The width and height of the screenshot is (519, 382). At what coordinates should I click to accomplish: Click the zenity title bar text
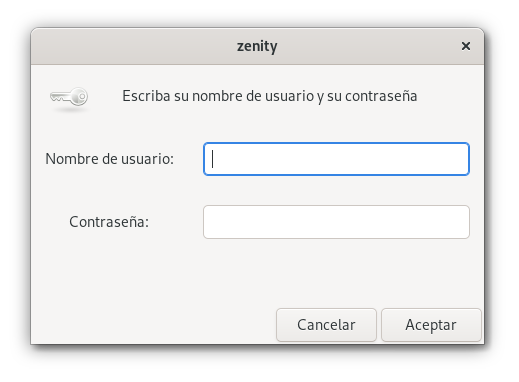pyautogui.click(x=257, y=46)
